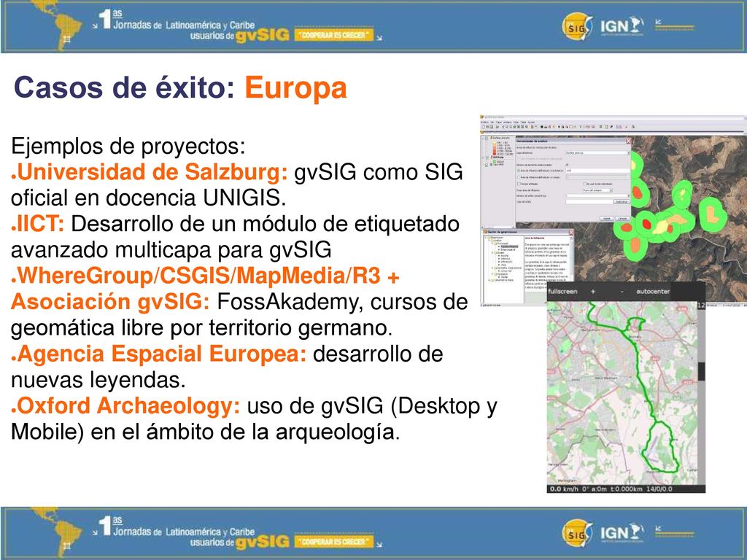Image resolution: width=747 pixels, height=560 pixels.
Task: Select the highlighted Área de influencia tree item
Action: tap(509, 246)
